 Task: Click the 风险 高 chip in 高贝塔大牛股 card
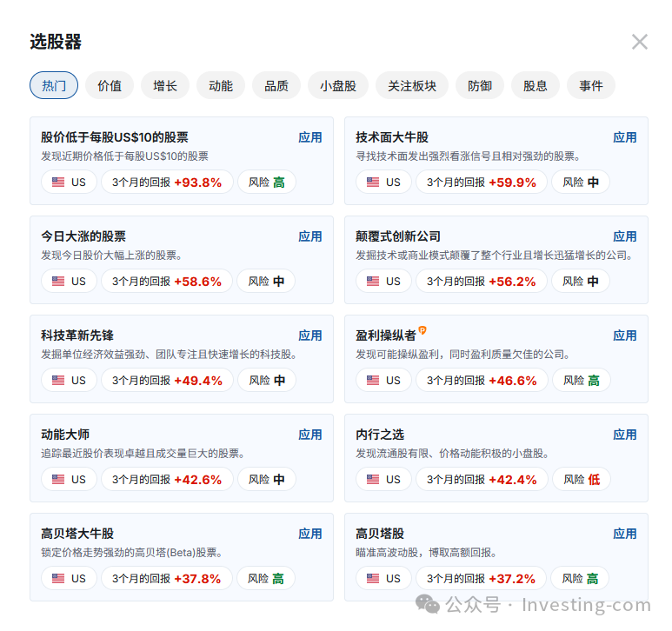coord(266,578)
